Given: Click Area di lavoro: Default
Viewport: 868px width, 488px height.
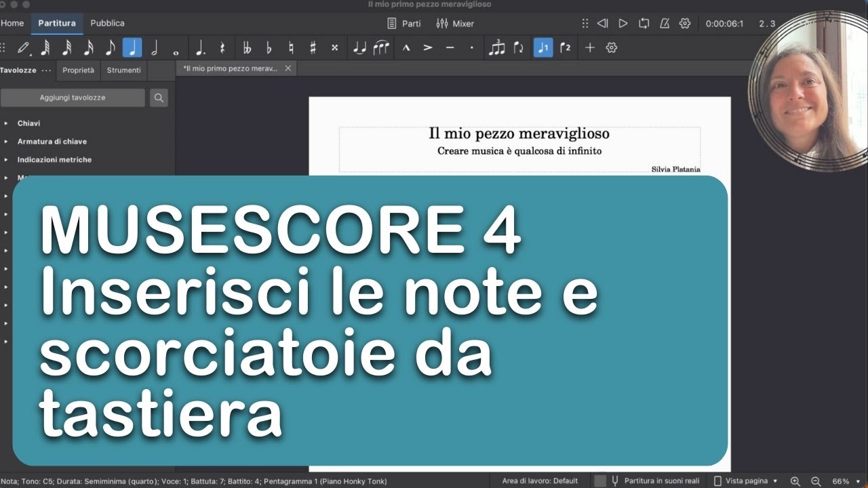Looking at the screenshot, I should coord(540,481).
